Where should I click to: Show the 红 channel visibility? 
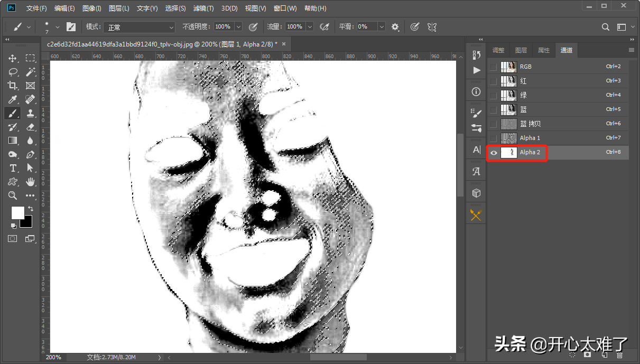tap(493, 81)
